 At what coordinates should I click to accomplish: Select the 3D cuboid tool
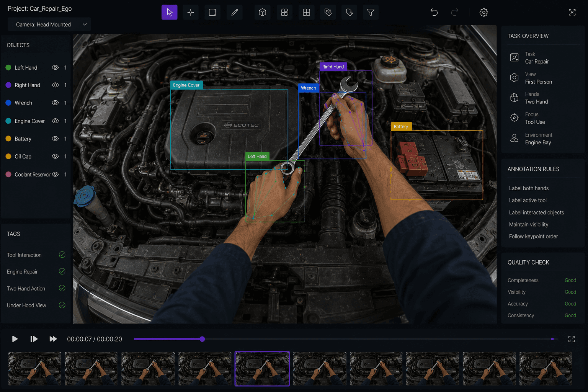tap(262, 12)
